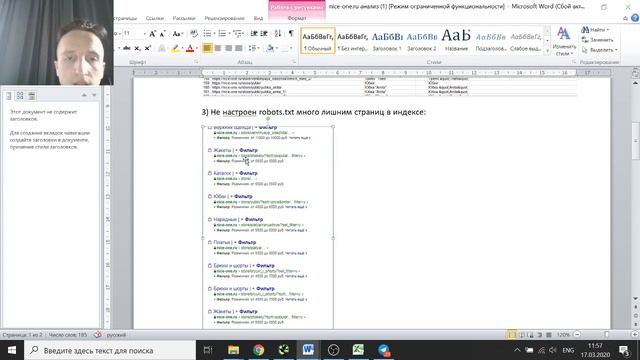Open Word Help with the question mark icon
This screenshot has height=360, width=640.
pyautogui.click(x=635, y=18)
